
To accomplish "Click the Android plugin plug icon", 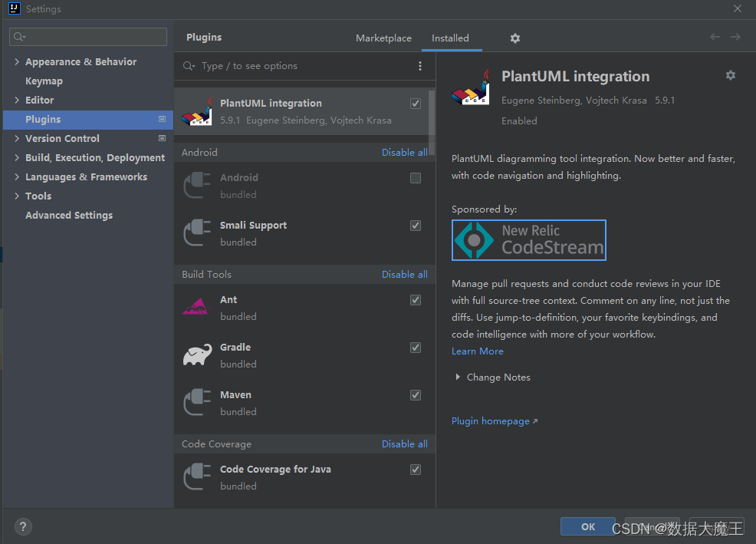I will coord(197,186).
